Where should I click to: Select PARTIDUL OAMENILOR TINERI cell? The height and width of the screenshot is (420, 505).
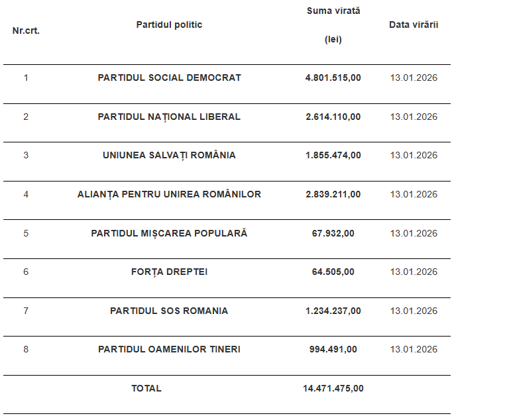pyautogui.click(x=169, y=350)
